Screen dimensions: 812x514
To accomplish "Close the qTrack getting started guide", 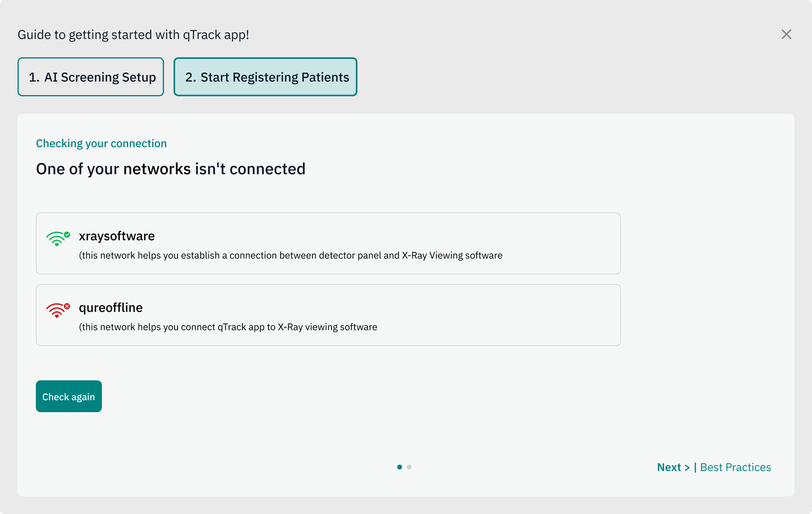I will tap(786, 34).
